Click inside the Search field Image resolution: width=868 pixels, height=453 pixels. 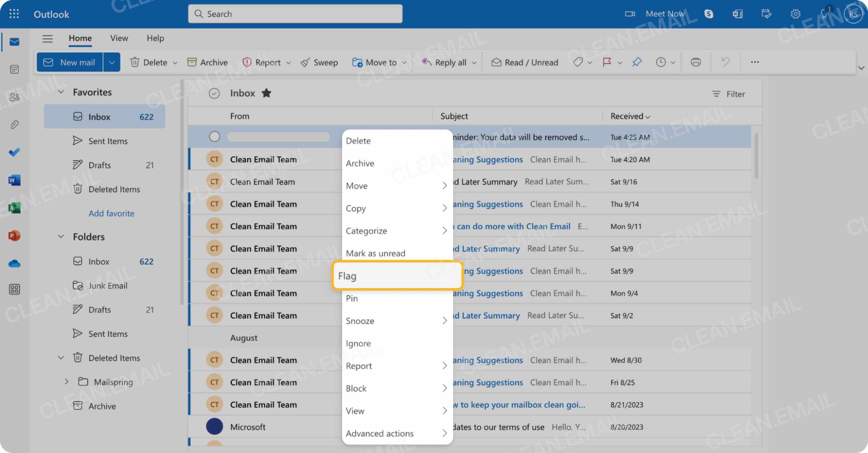(x=295, y=14)
